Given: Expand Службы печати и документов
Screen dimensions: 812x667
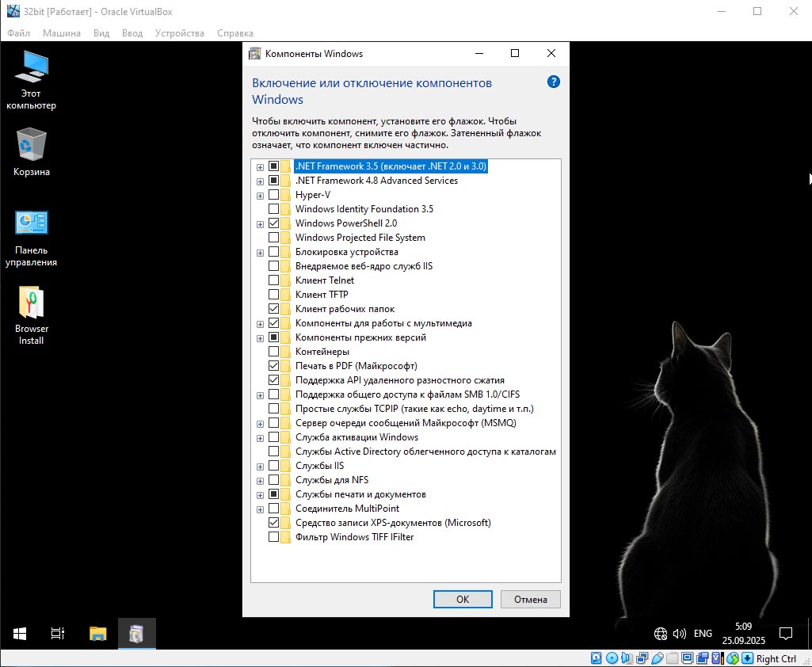Looking at the screenshot, I should pyautogui.click(x=260, y=495).
